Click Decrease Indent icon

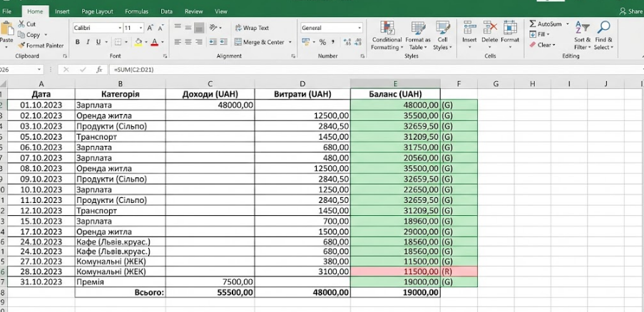(213, 42)
